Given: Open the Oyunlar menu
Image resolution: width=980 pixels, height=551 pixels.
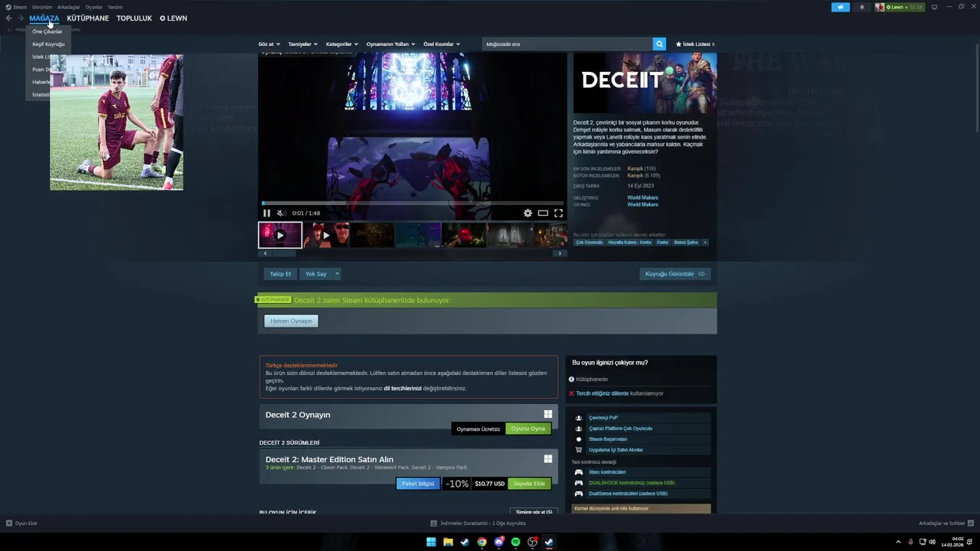Looking at the screenshot, I should click(x=94, y=7).
